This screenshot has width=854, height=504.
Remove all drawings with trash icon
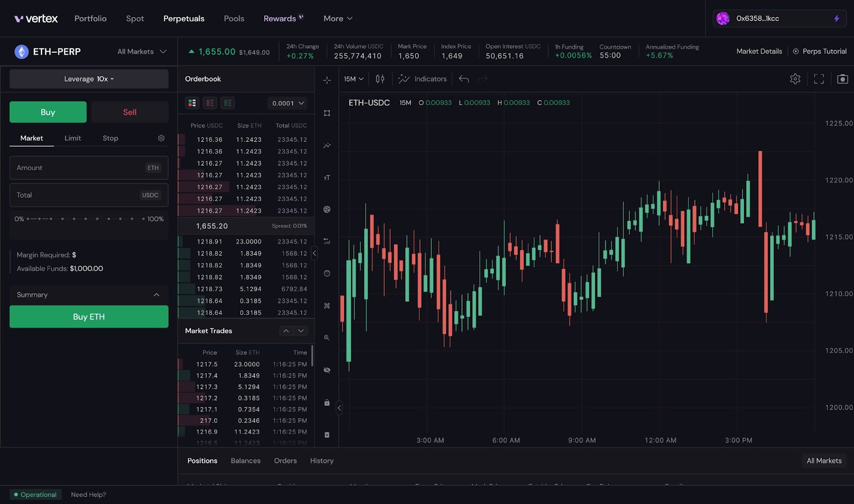(327, 435)
